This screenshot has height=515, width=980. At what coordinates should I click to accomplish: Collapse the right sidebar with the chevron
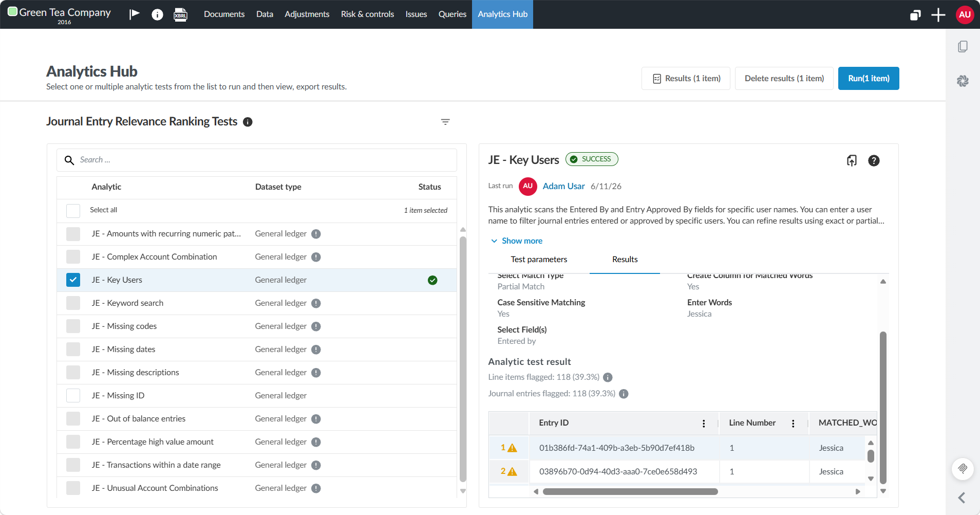click(962, 498)
